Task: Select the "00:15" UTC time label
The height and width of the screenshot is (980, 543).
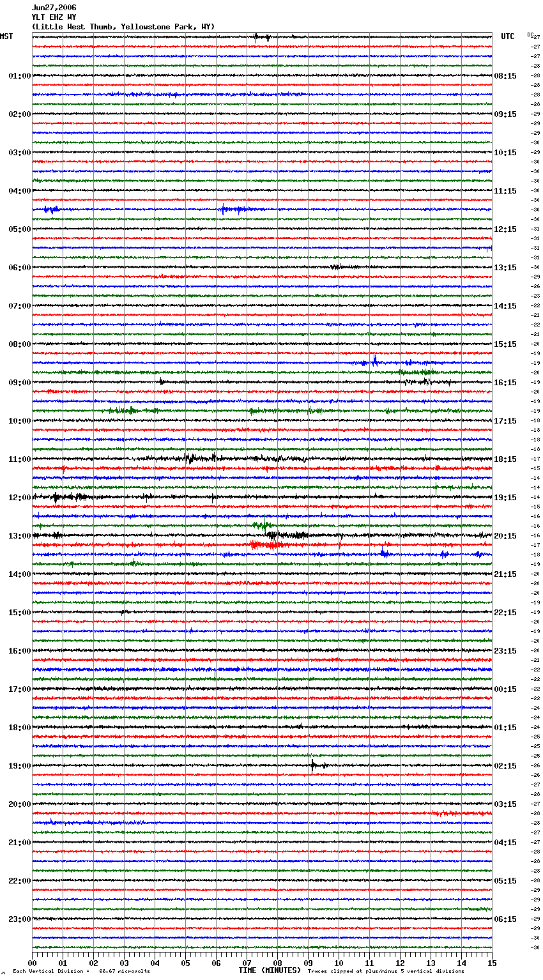Action: coord(505,689)
